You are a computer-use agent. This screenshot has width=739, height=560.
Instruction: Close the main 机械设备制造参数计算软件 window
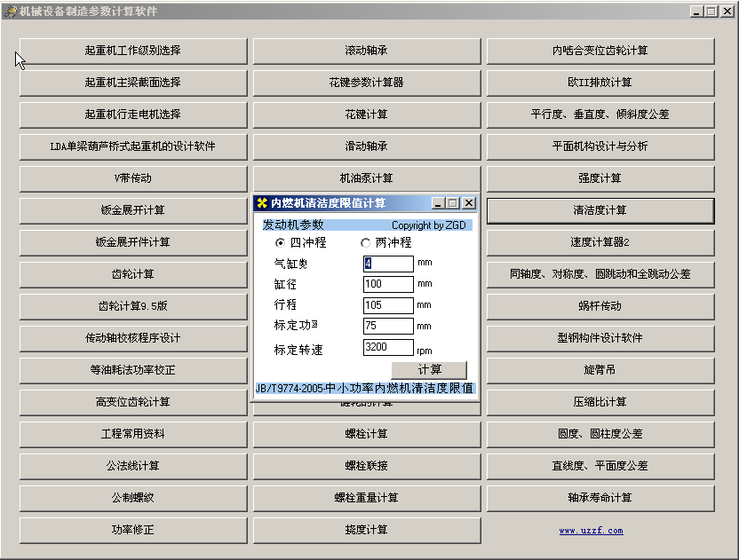(727, 12)
